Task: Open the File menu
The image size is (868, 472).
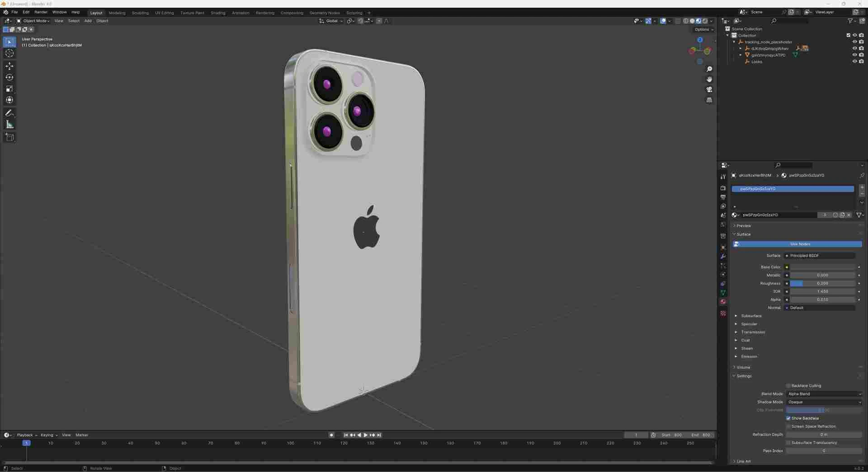Action: (14, 12)
